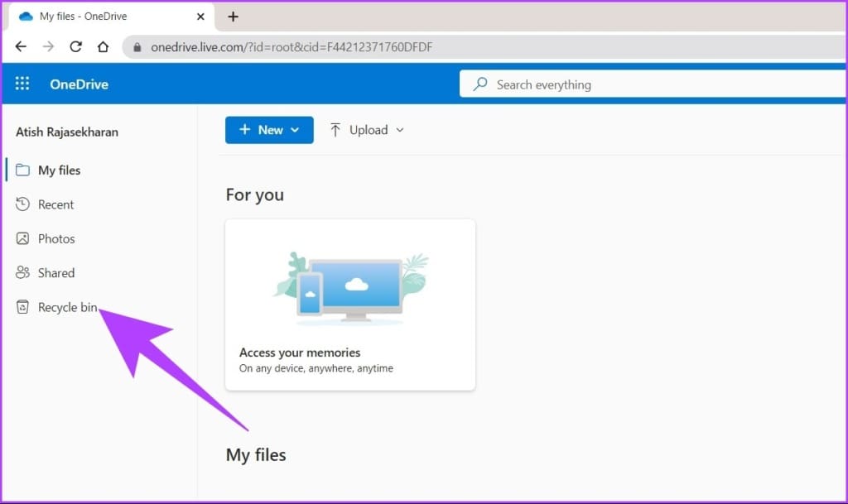
Task: Focus the Search everything field
Action: point(653,84)
